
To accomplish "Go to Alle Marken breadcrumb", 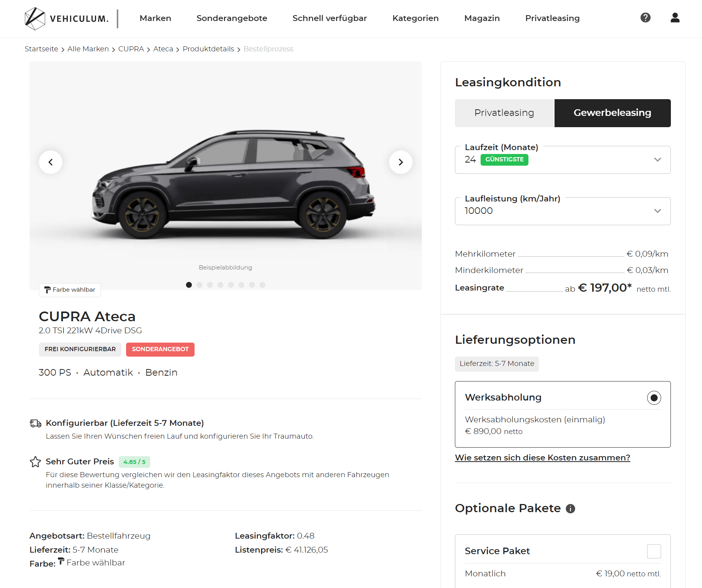I will pyautogui.click(x=88, y=49).
